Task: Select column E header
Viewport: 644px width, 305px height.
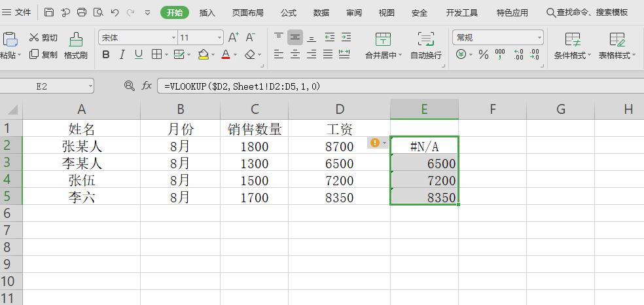Action: click(424, 109)
